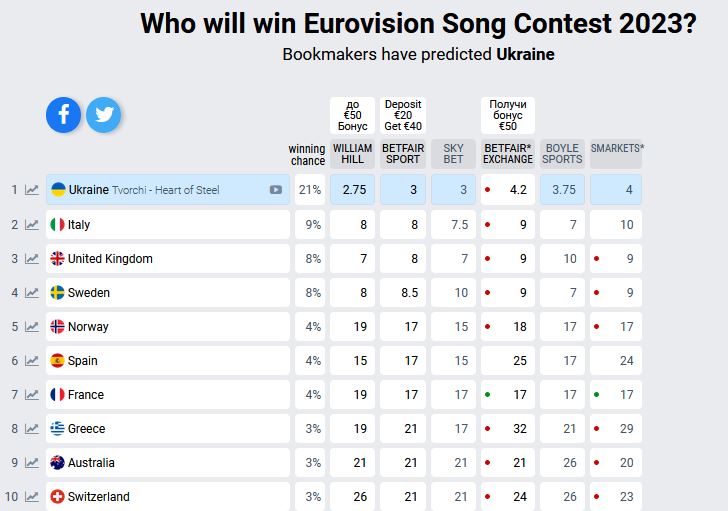The width and height of the screenshot is (728, 511).
Task: Click the trend chart icon for Switzerland
Action: pyautogui.click(x=32, y=497)
